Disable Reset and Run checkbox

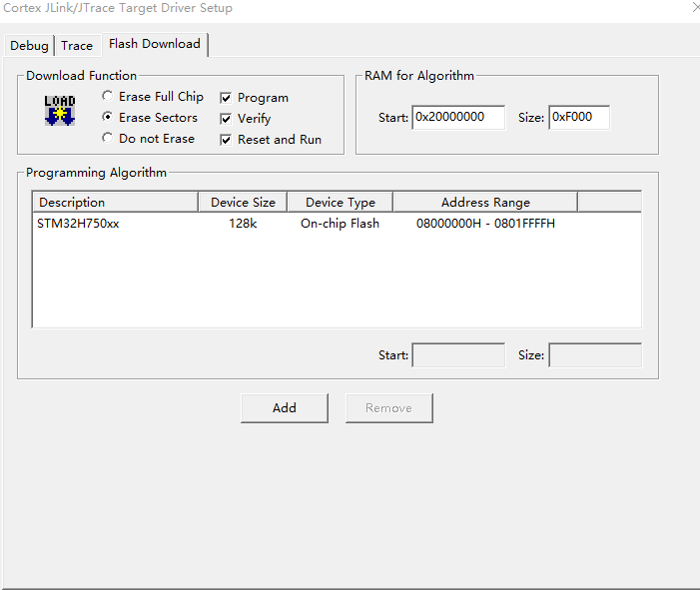click(x=226, y=140)
